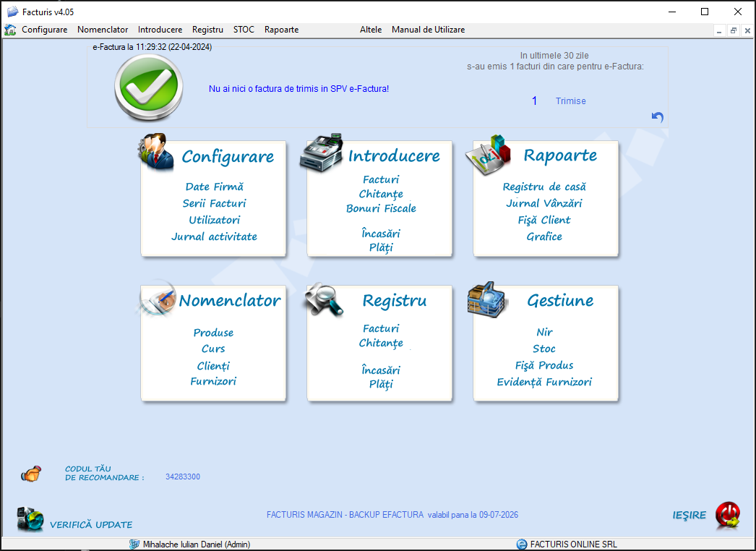The width and height of the screenshot is (756, 551).
Task: Open Date Firmă under Configurare
Action: click(214, 187)
